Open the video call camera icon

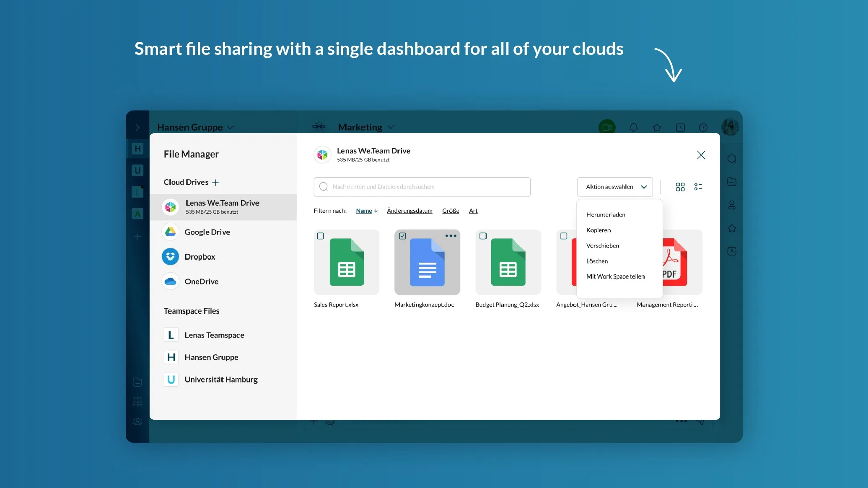click(x=607, y=127)
